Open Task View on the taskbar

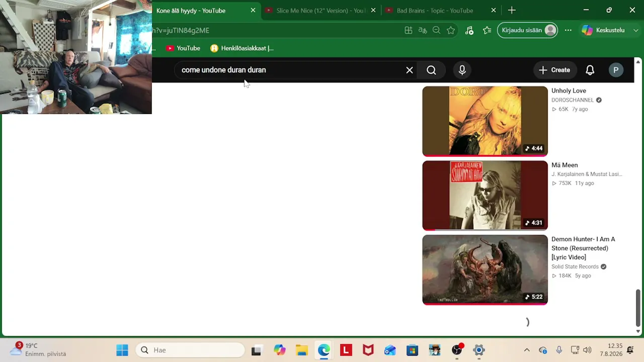coord(256,350)
